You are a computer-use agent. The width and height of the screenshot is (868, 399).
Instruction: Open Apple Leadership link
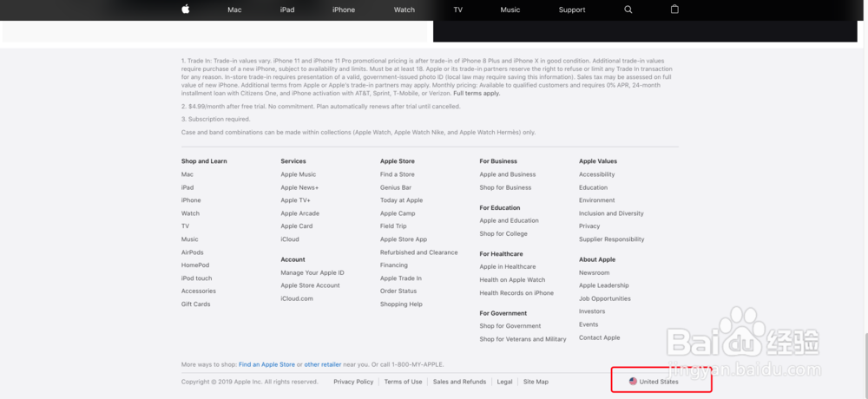604,285
